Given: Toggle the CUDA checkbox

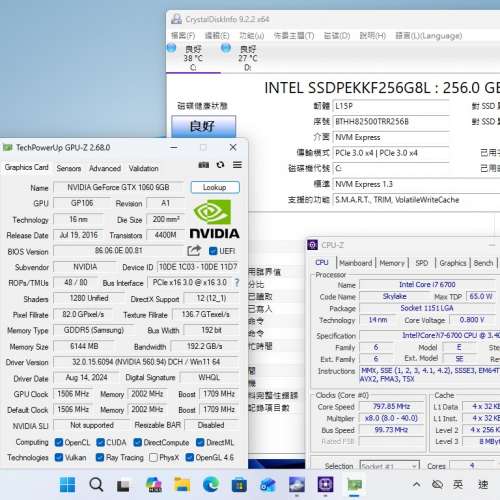Looking at the screenshot, I should [x=100, y=442].
